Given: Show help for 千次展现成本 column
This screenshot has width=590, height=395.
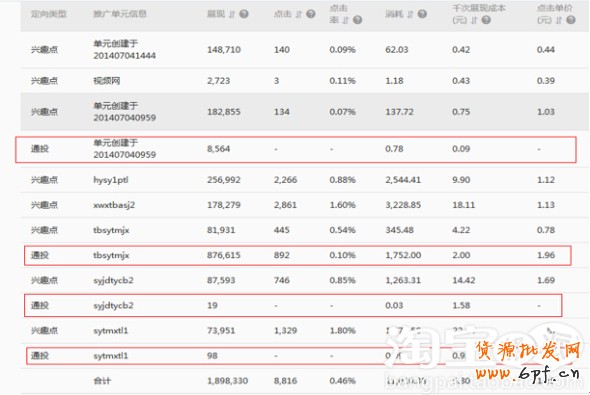Looking at the screenshot, I should point(486,20).
